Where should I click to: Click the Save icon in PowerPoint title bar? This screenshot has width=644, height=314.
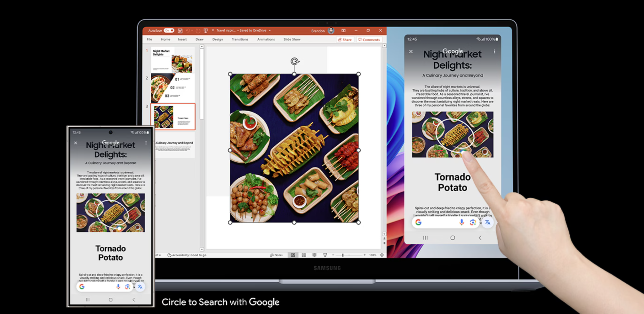click(x=180, y=31)
